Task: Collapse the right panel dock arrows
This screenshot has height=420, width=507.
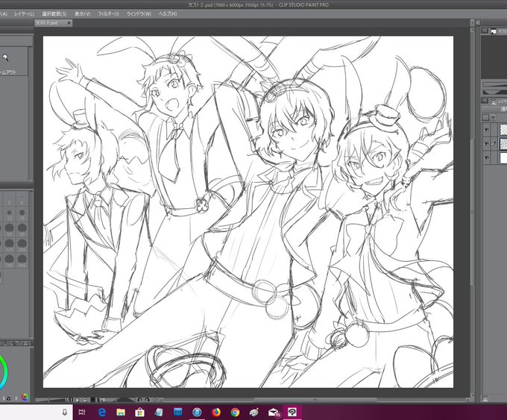Action: (x=478, y=22)
